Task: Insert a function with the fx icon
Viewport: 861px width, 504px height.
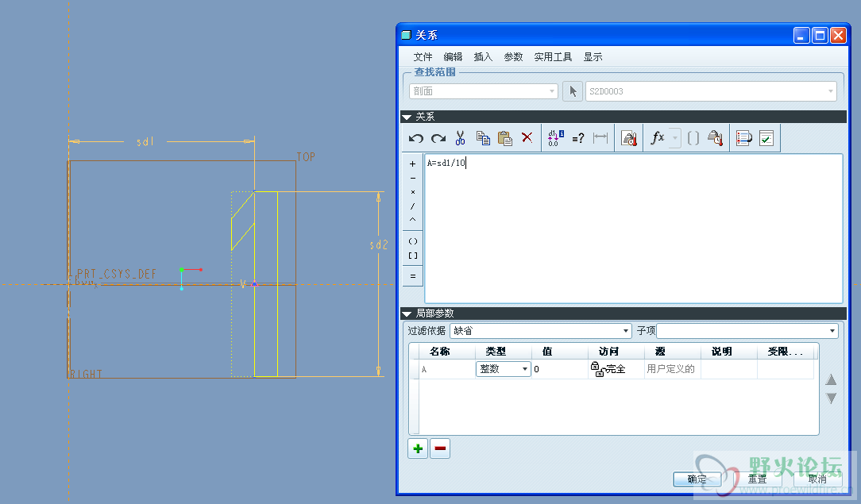Action: tap(658, 137)
